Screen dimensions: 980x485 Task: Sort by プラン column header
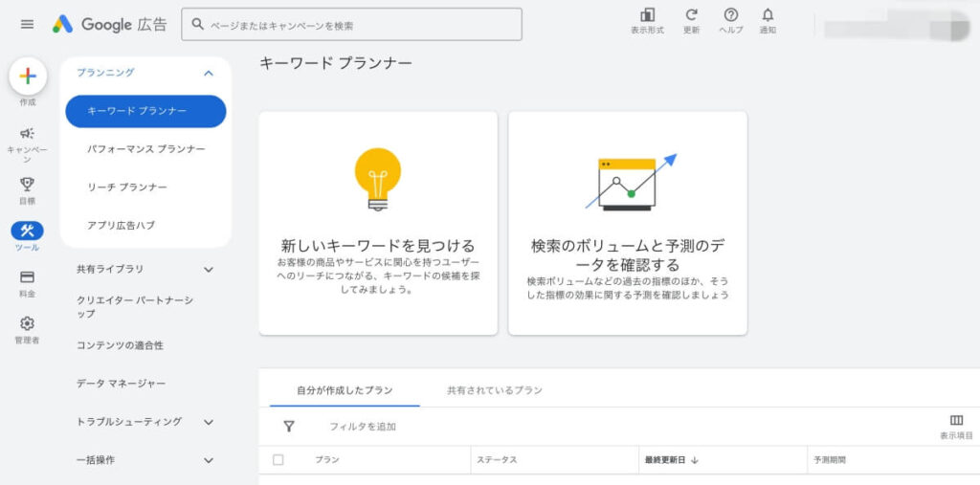327,460
